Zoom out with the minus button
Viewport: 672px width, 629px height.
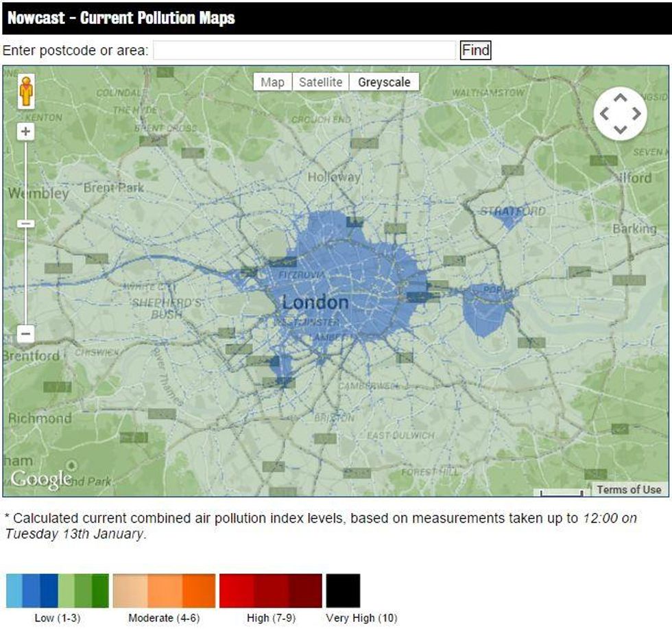pos(25,334)
